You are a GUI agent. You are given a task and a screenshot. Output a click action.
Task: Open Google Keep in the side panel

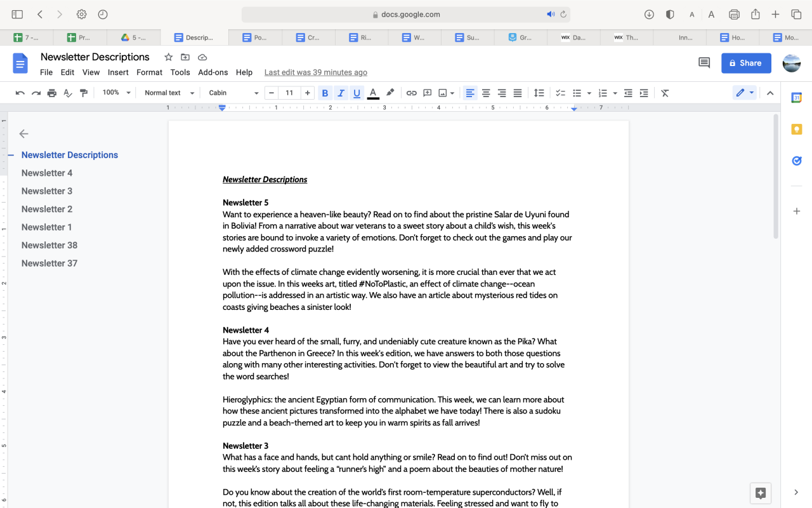pyautogui.click(x=797, y=130)
